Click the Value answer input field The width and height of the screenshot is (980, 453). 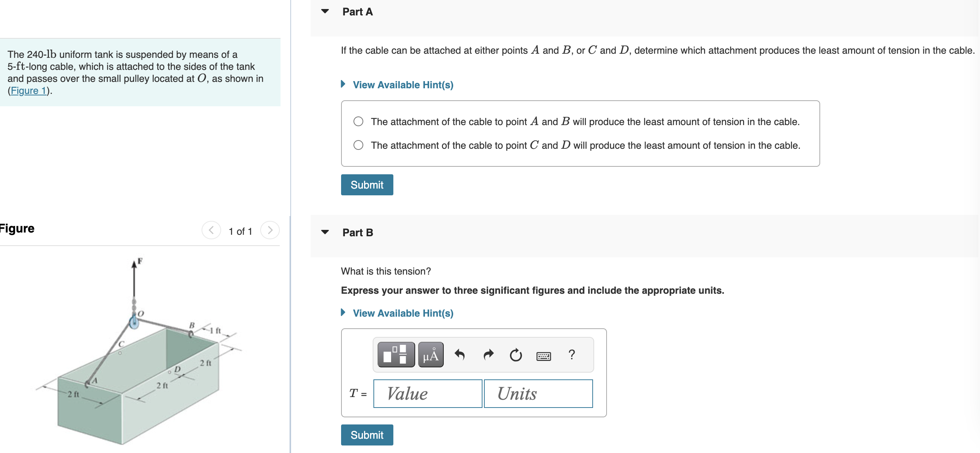pos(428,393)
